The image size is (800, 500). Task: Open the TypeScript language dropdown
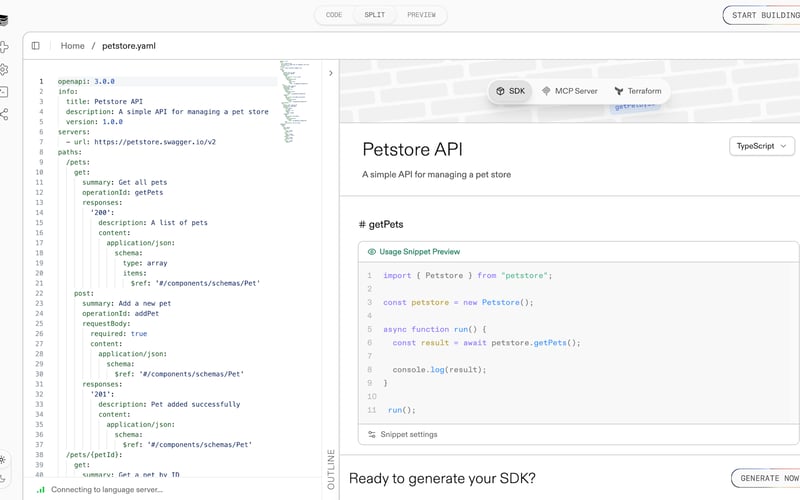pos(762,146)
